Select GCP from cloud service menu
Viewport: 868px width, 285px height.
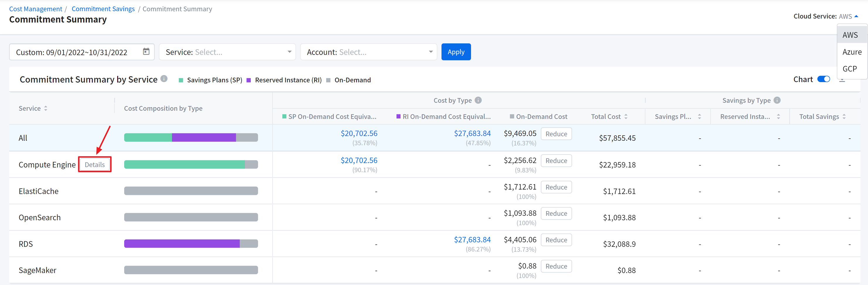850,69
